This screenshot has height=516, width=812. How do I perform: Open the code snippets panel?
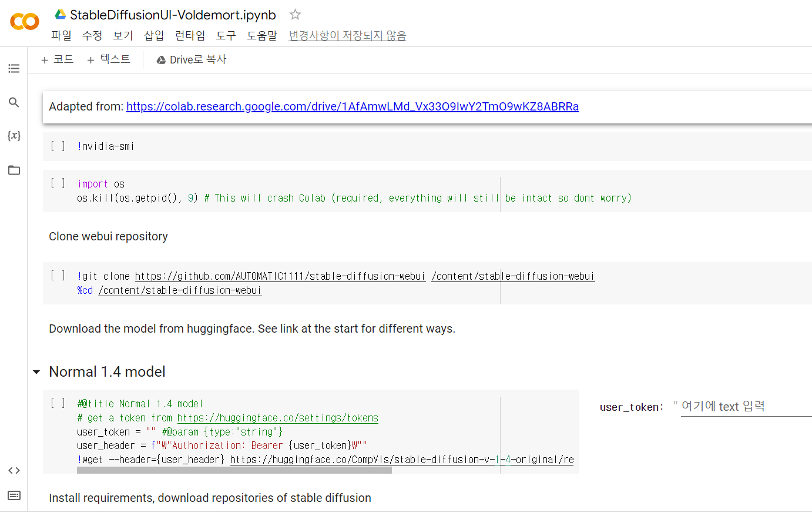(x=14, y=470)
